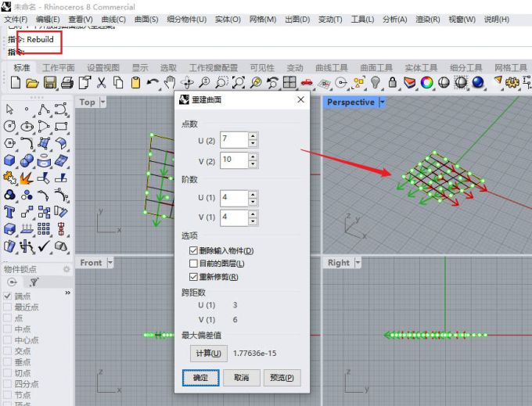532x406 pixels.
Task: Toggle the 删除输入物件 checkbox
Action: click(x=193, y=250)
